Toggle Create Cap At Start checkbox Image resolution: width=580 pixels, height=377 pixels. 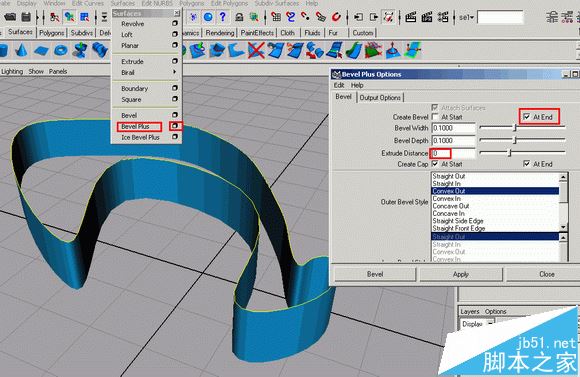coord(435,164)
